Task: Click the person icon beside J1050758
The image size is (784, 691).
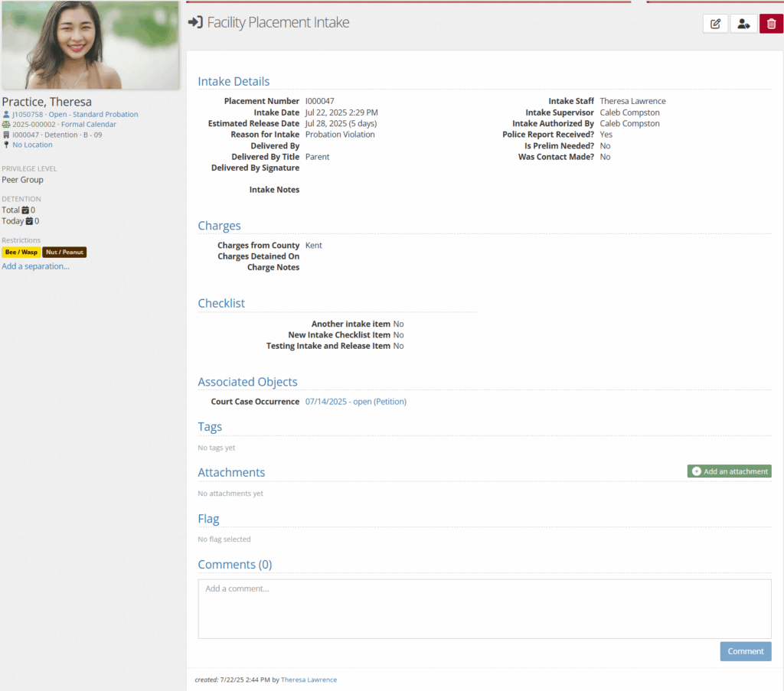Action: coord(6,115)
